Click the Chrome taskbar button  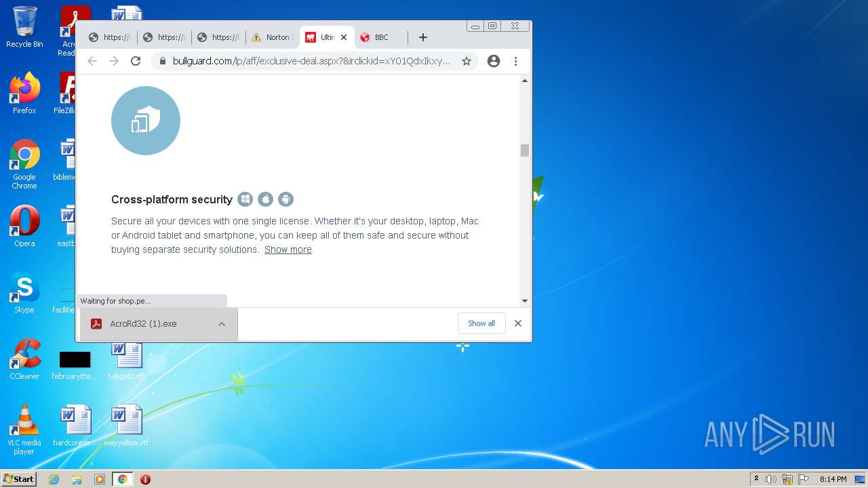pos(123,479)
